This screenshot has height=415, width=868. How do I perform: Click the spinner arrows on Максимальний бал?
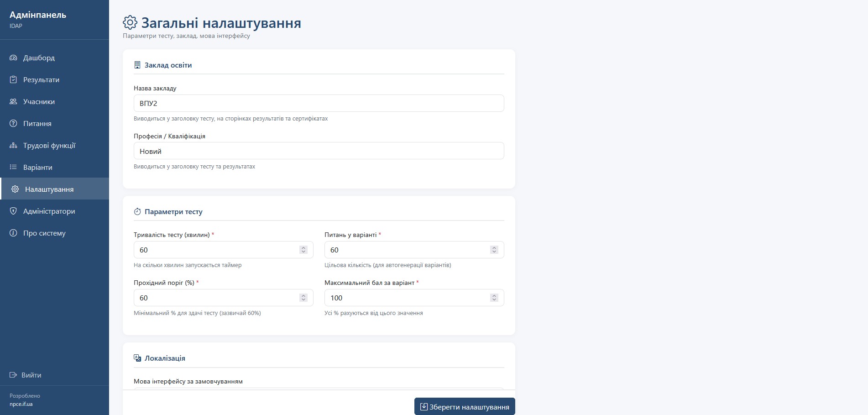pyautogui.click(x=494, y=298)
